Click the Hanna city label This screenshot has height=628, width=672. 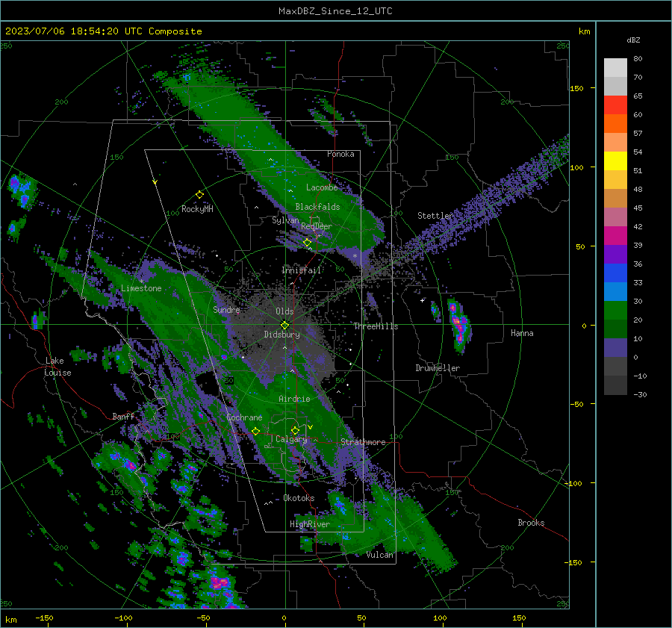[x=522, y=333]
